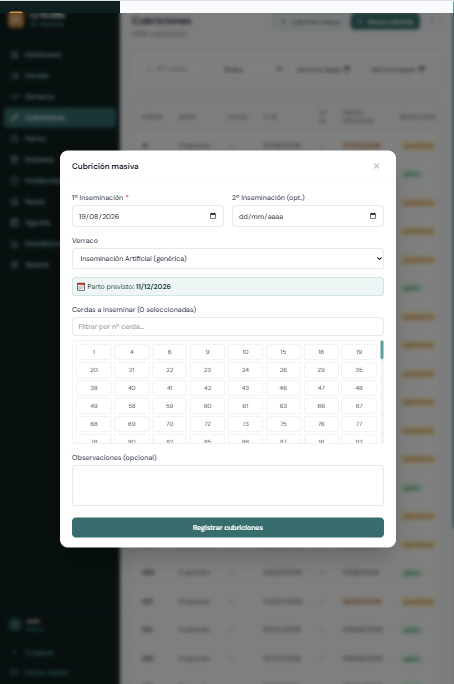Click the Observaciones text area
454x684 pixels.
pyautogui.click(x=228, y=486)
